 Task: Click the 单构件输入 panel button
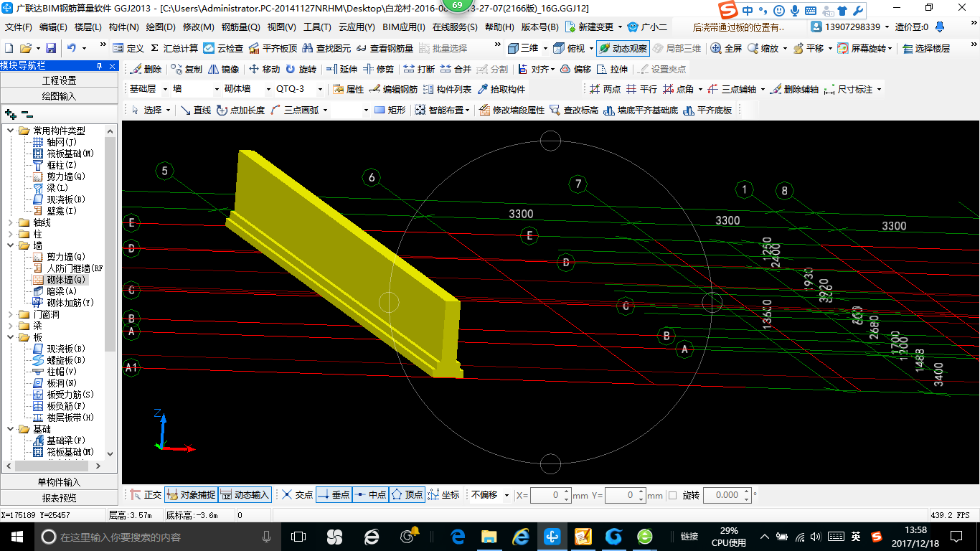pos(59,482)
